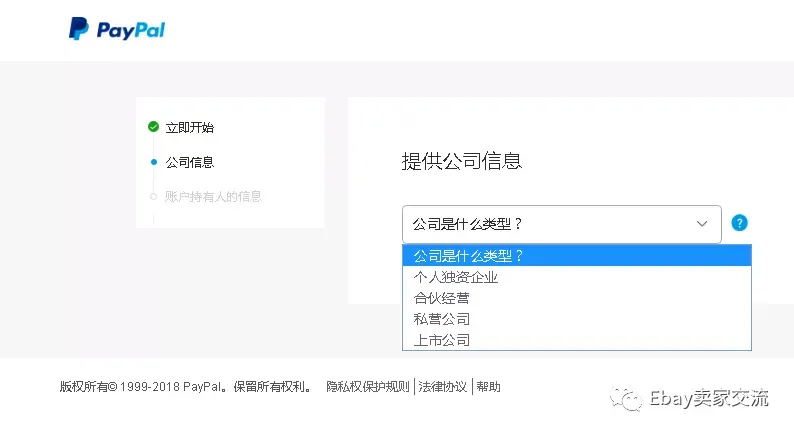The width and height of the screenshot is (794, 434).
Task: Click the 提供公司信息 heading
Action: tap(461, 161)
